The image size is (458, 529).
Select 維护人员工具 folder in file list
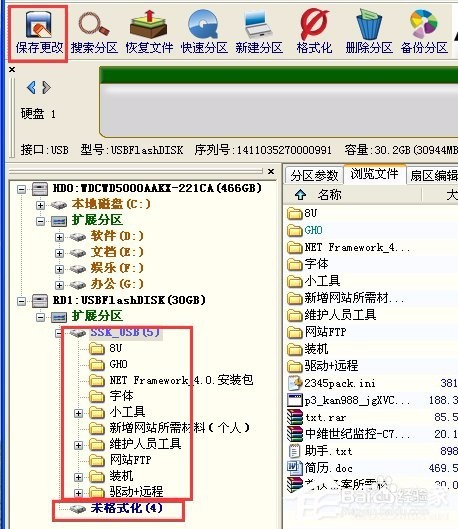click(x=340, y=315)
